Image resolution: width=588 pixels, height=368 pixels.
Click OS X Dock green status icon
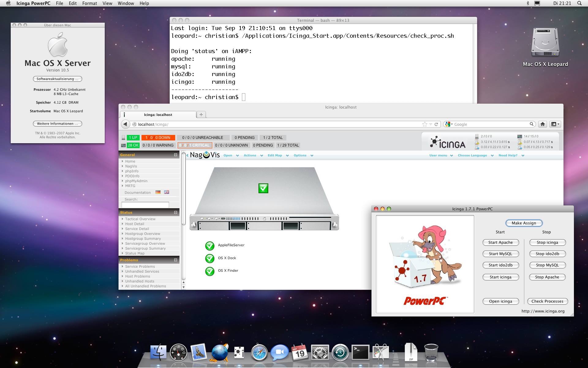point(210,259)
